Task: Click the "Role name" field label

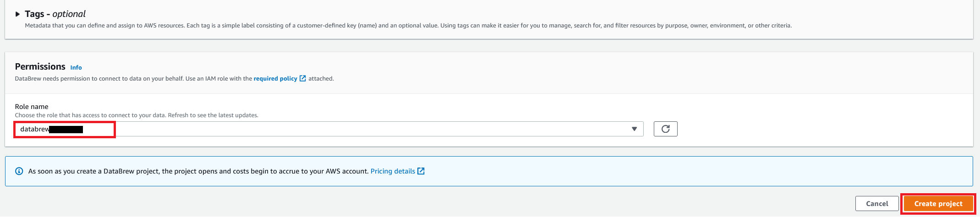Action: pyautogui.click(x=32, y=107)
